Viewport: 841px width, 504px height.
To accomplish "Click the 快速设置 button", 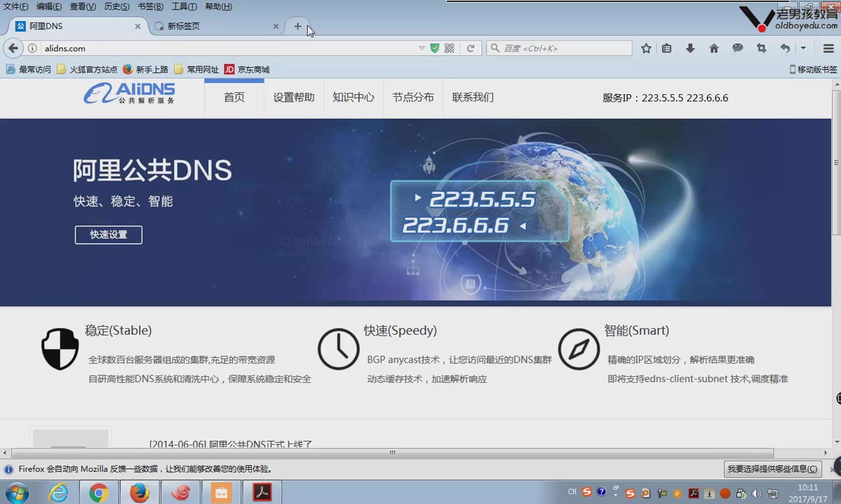I will tap(109, 235).
